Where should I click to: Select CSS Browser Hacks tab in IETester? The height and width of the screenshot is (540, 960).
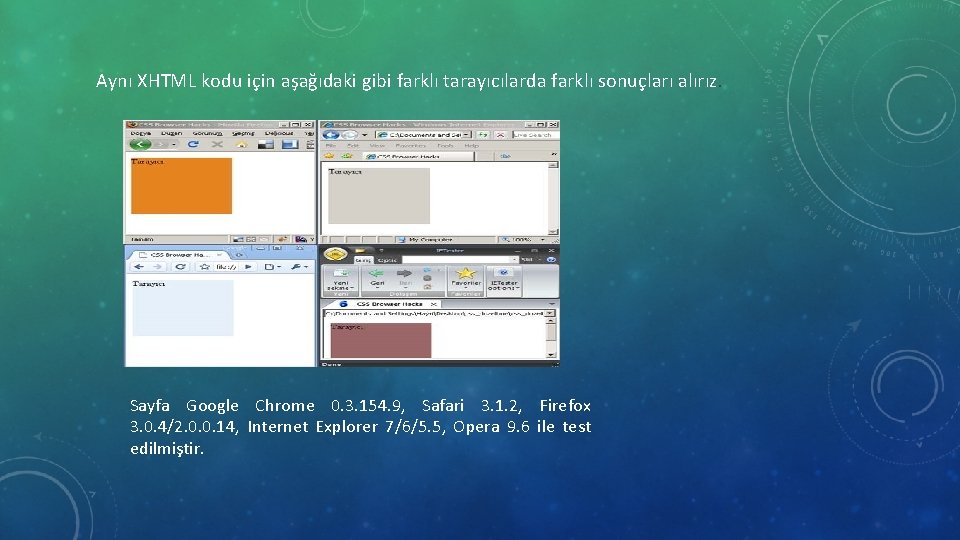tap(384, 304)
